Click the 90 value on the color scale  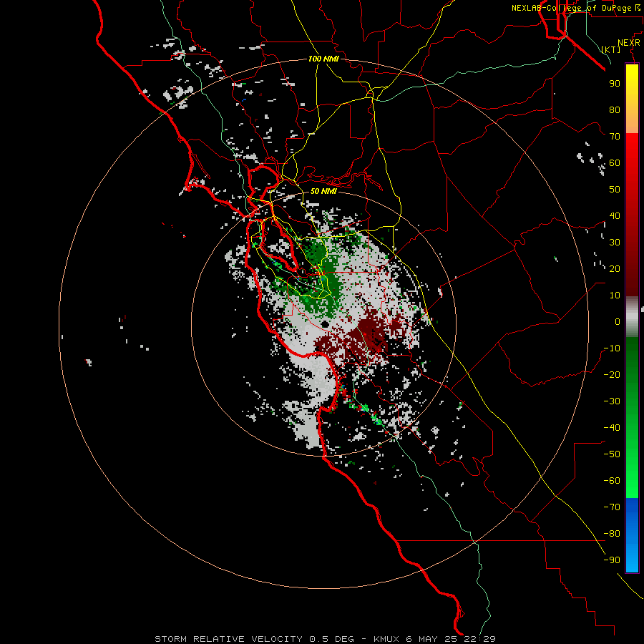click(x=615, y=84)
